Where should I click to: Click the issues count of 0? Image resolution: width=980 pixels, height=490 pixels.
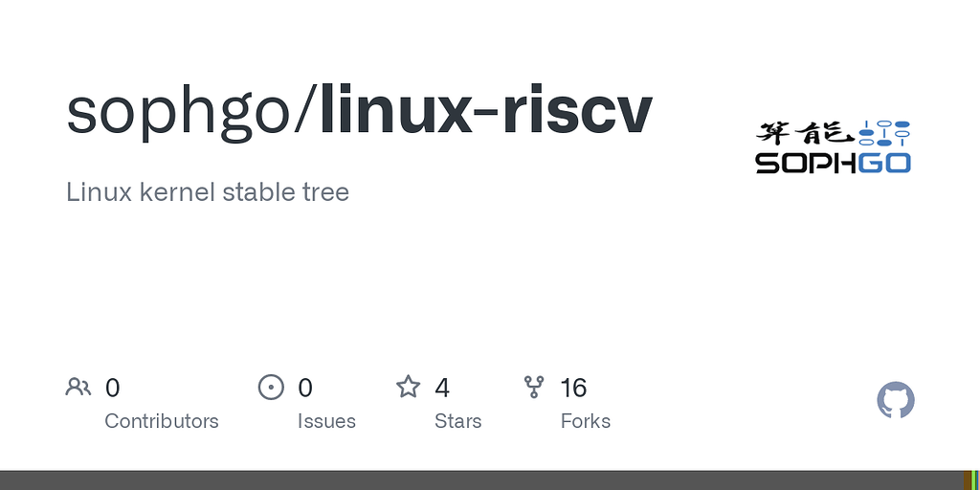point(305,388)
